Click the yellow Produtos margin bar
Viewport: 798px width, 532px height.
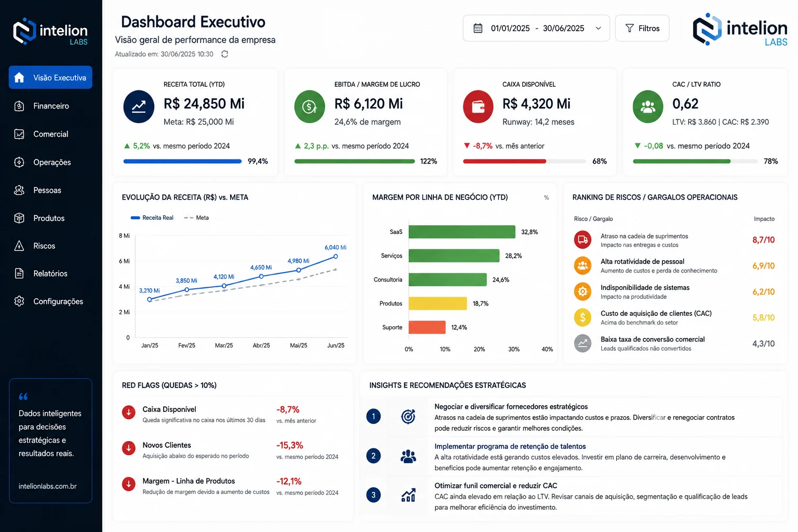437,303
